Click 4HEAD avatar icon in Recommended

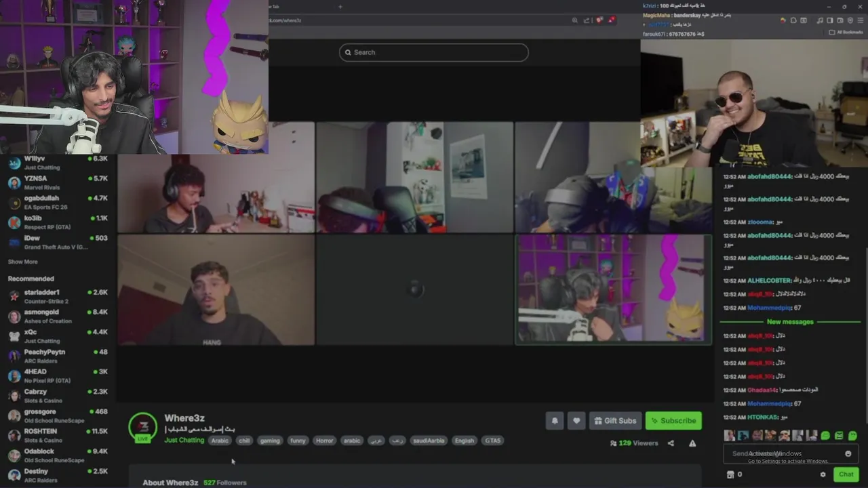pyautogui.click(x=14, y=376)
